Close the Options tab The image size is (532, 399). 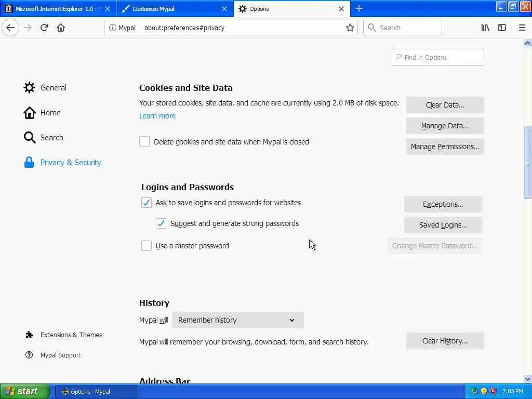coord(341,9)
